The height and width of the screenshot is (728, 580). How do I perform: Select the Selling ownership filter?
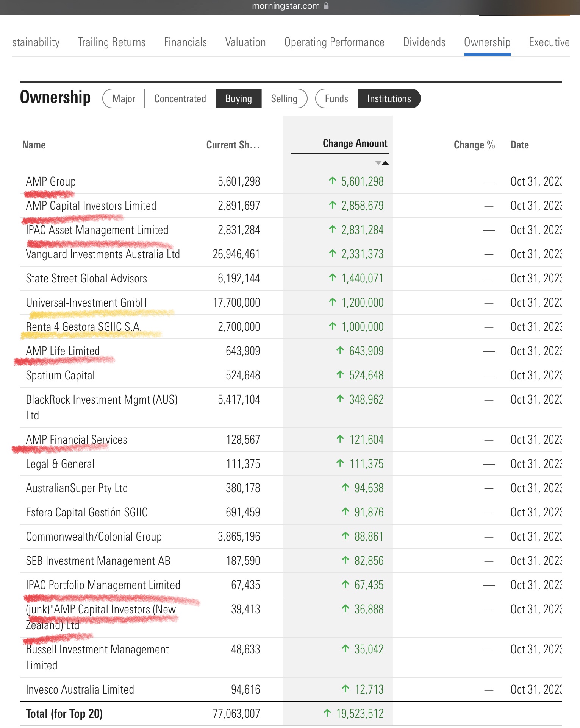284,99
